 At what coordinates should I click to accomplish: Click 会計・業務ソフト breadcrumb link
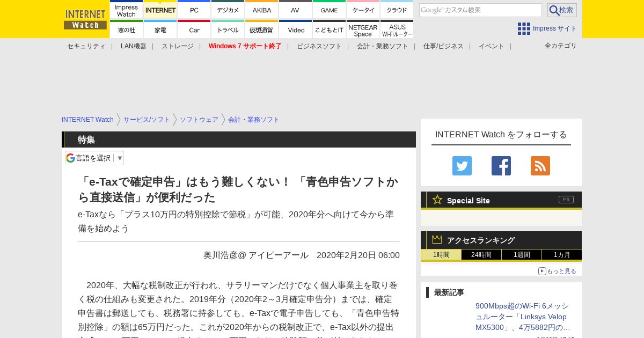coord(254,120)
